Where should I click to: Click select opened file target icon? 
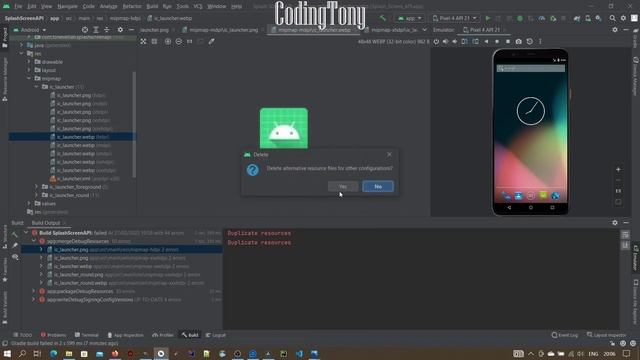coord(84,30)
